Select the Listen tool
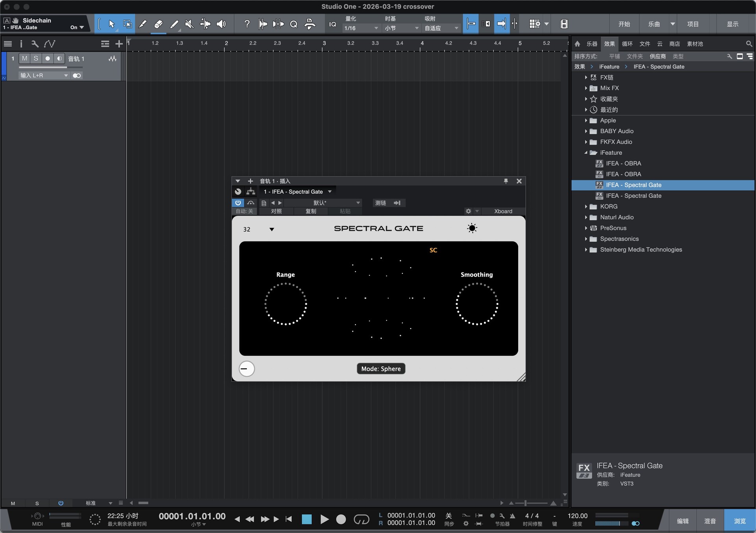Image resolution: width=756 pixels, height=533 pixels. pyautogui.click(x=221, y=24)
